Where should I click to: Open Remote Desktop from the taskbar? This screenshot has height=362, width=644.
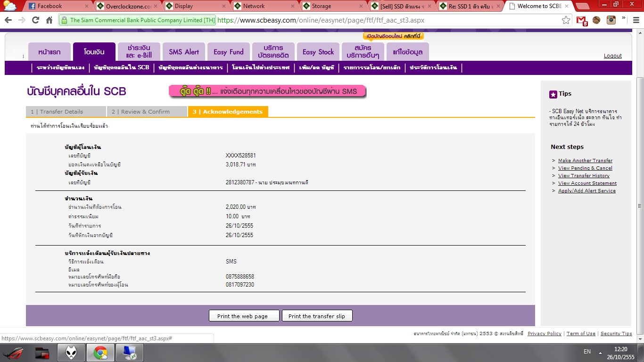(129, 352)
